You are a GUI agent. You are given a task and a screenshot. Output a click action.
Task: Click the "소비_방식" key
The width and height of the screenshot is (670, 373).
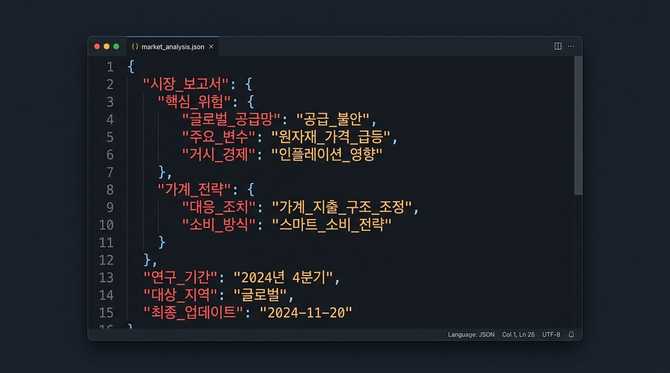point(218,225)
